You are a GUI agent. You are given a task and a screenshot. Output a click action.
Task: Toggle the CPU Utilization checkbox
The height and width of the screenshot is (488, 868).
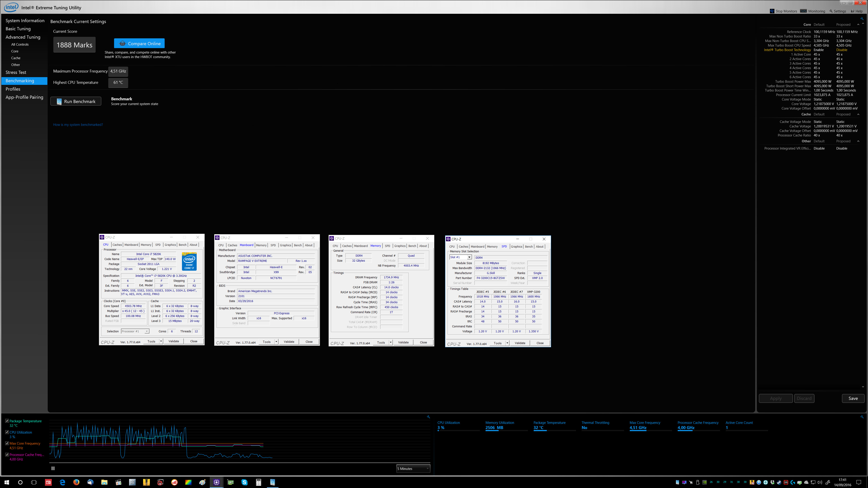click(7, 432)
